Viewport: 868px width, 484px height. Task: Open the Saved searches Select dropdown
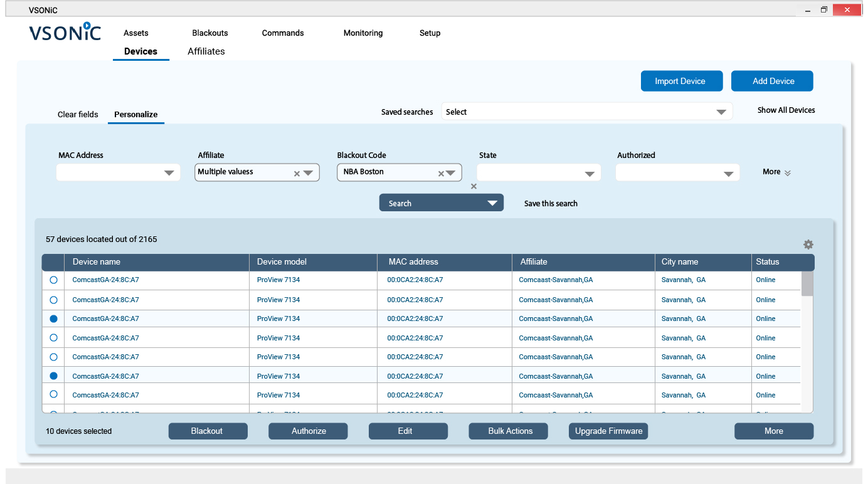(587, 112)
